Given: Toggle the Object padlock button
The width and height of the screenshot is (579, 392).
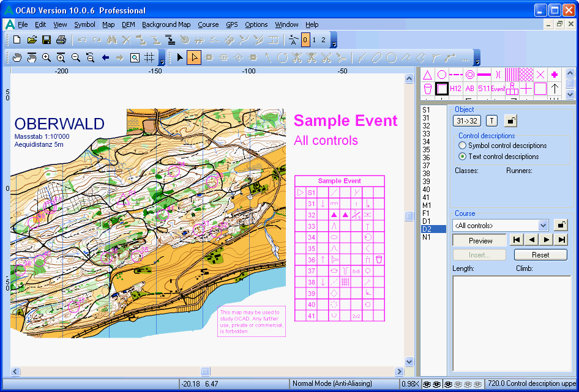Looking at the screenshot, I should click(510, 120).
